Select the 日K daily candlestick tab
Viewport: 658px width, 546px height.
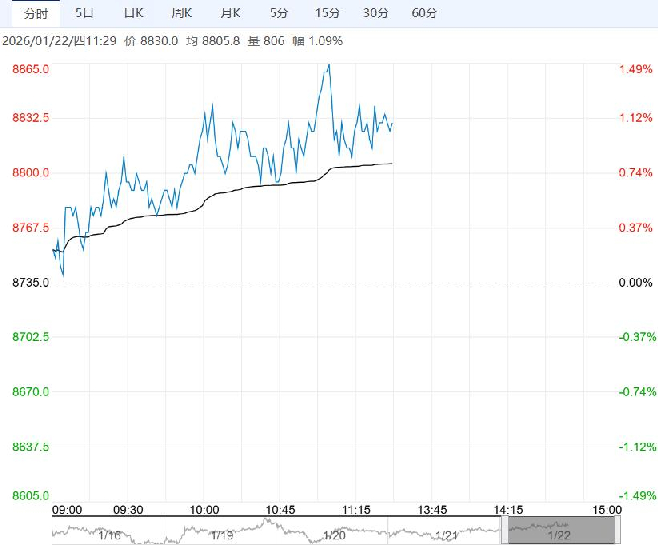tap(132, 13)
